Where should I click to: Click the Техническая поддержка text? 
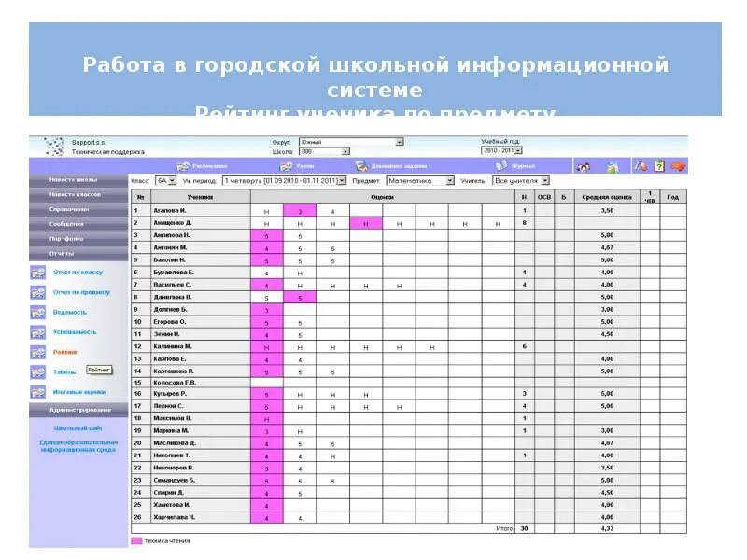(108, 152)
